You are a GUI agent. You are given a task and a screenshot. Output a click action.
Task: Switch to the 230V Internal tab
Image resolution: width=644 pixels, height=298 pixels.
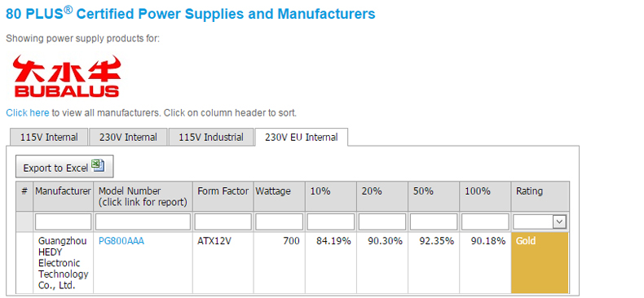[128, 137]
